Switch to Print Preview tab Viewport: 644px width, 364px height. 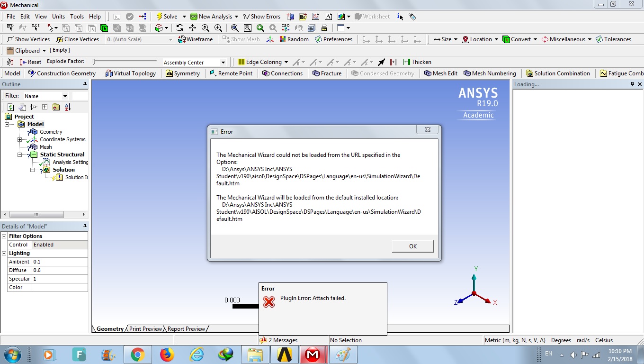145,329
